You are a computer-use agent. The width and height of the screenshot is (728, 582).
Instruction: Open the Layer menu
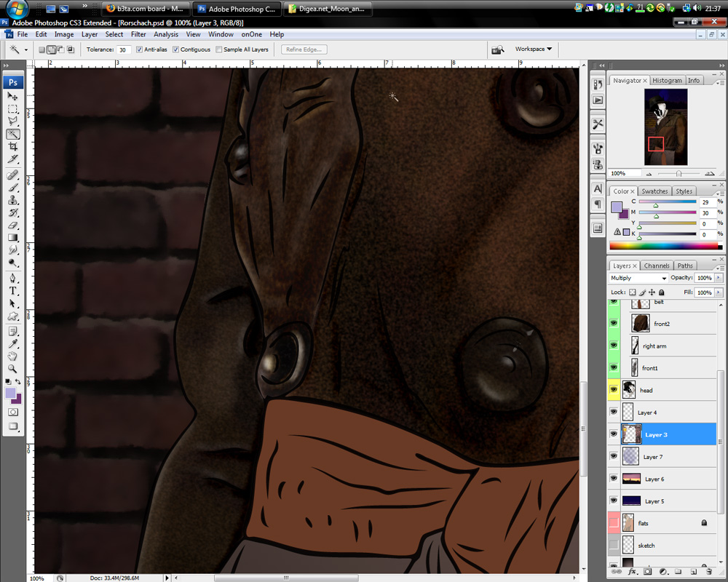[90, 34]
